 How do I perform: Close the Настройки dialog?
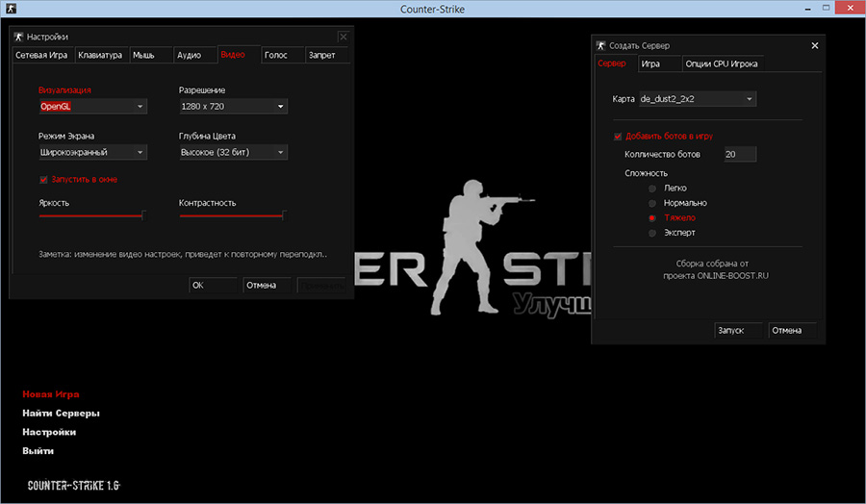[x=344, y=37]
